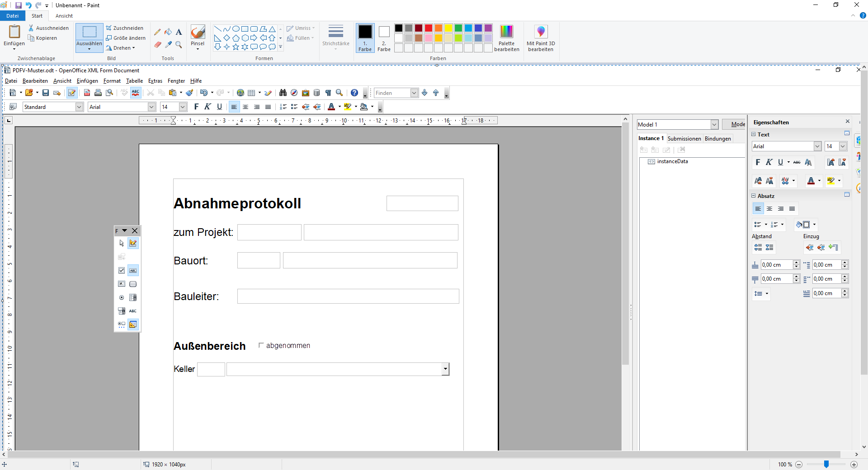Click Format Paintbrush icon

(x=189, y=93)
